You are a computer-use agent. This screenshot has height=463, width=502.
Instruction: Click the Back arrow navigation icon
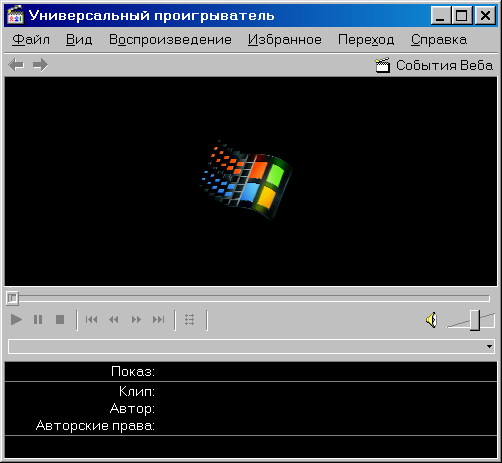(x=16, y=65)
